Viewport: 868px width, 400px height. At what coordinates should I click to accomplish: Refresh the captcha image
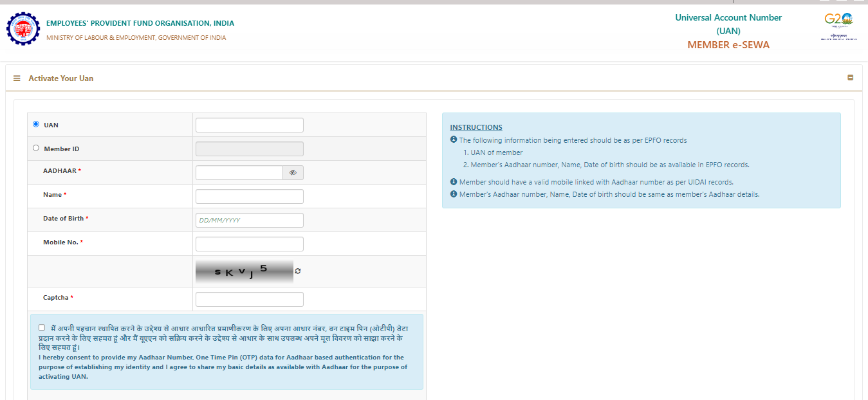pyautogui.click(x=298, y=271)
